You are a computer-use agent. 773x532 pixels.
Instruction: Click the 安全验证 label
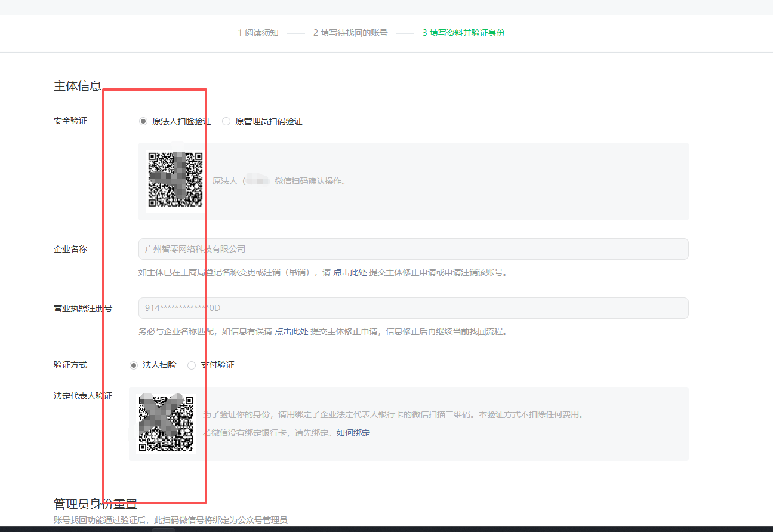point(70,121)
